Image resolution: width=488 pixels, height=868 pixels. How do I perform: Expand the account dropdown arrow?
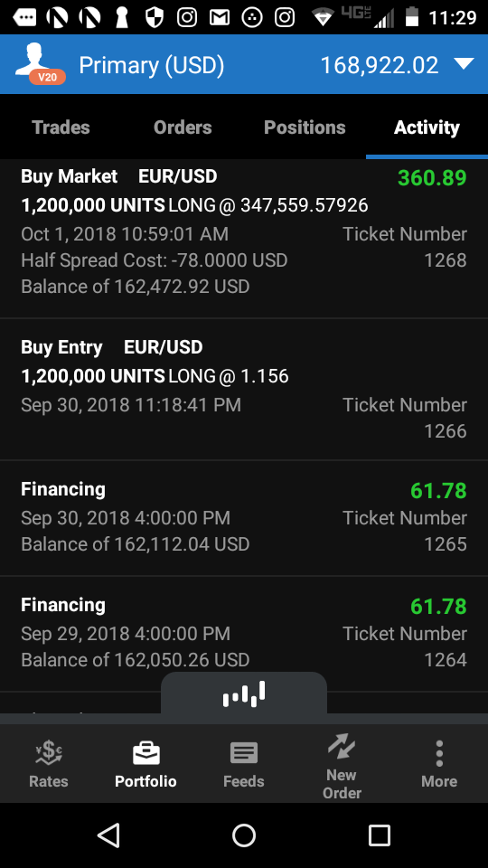pos(464,64)
